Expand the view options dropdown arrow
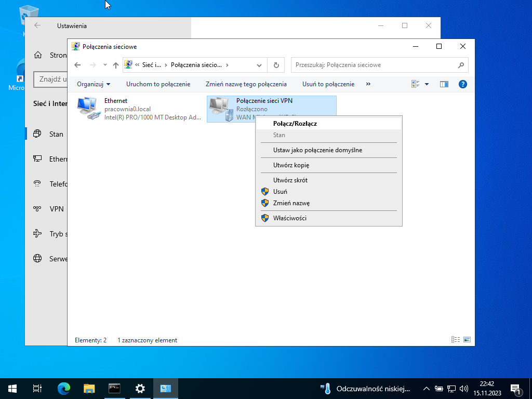Viewport: 532px width, 399px height. tap(427, 84)
